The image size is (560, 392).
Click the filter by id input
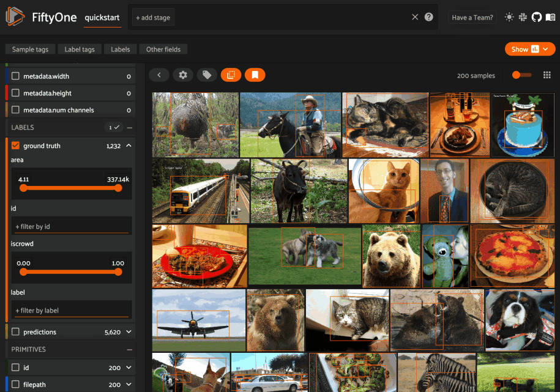pyautogui.click(x=72, y=226)
